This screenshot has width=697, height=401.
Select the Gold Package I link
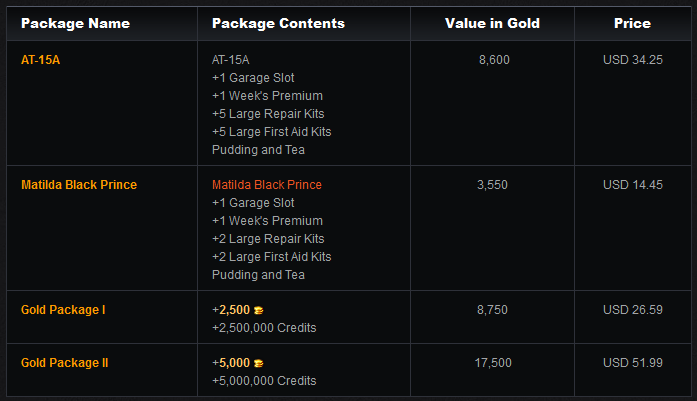[x=63, y=310]
